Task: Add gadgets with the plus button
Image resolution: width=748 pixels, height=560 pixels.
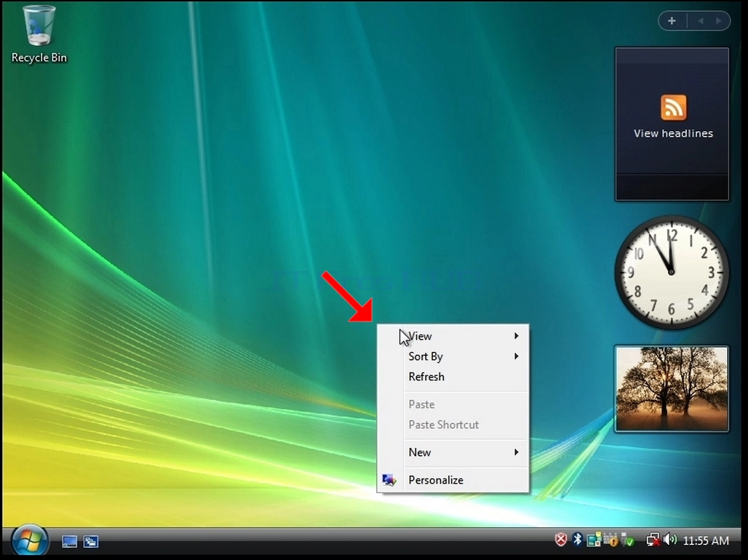Action: 672,20
